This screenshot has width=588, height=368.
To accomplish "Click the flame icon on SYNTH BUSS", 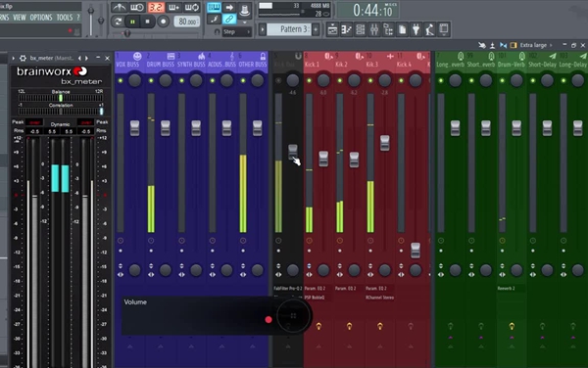I will coord(201,56).
